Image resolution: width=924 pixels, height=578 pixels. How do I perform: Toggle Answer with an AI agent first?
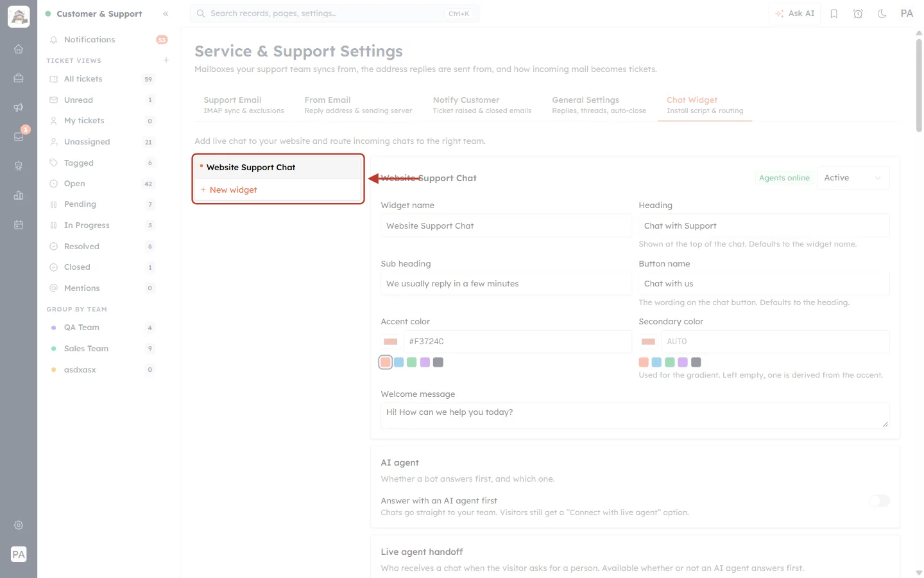pos(879,501)
